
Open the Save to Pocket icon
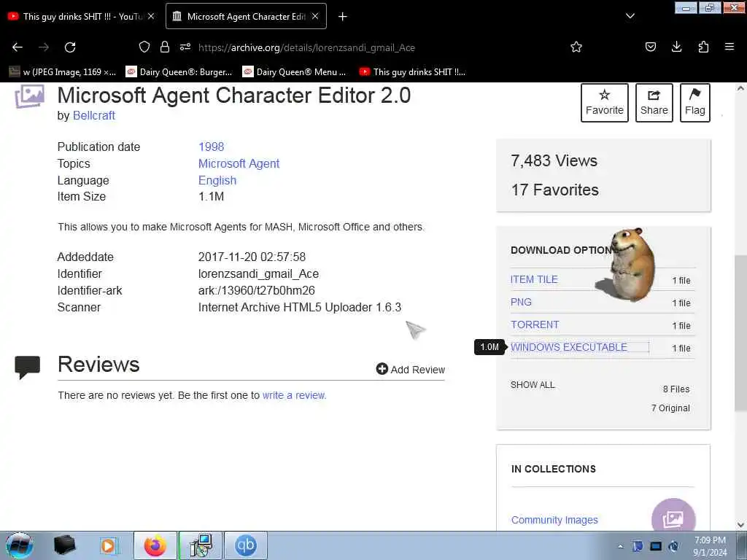pyautogui.click(x=651, y=47)
